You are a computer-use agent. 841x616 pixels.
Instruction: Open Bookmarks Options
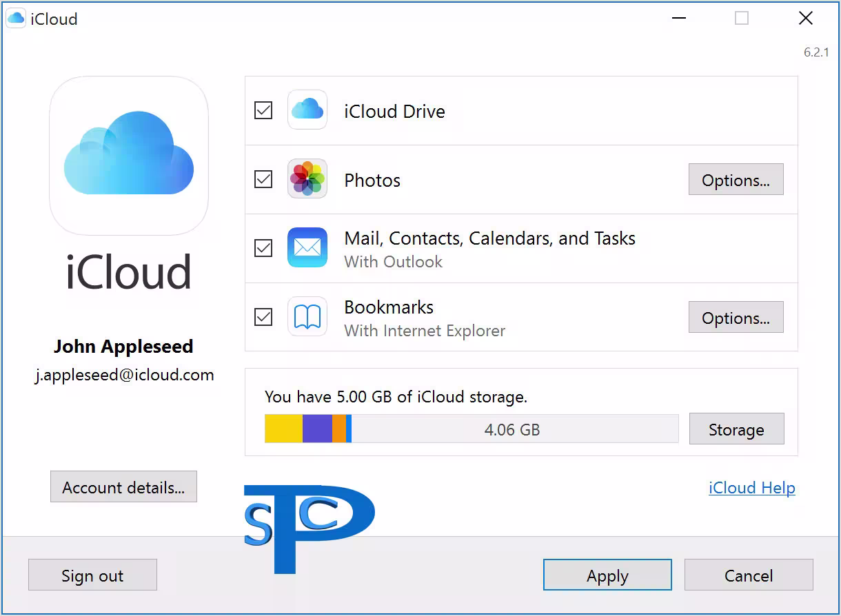(x=736, y=318)
